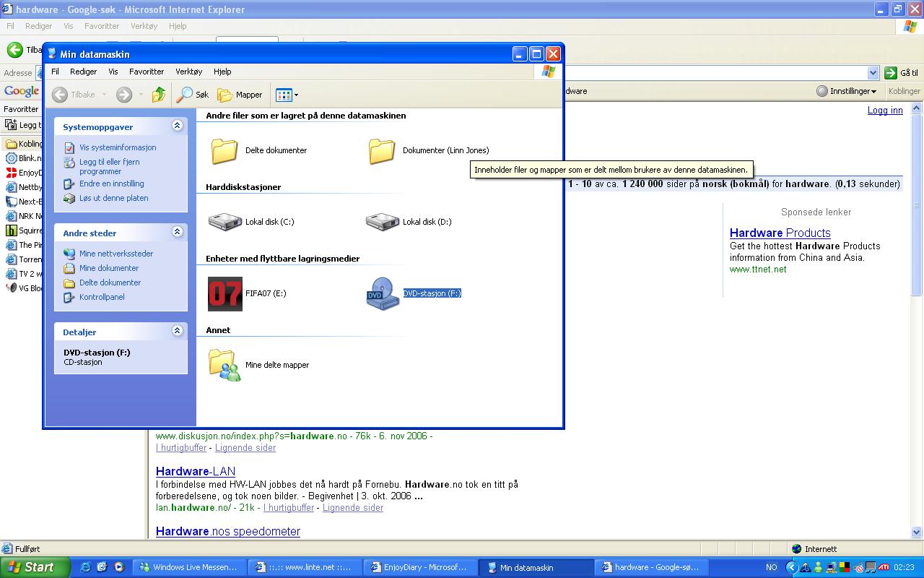Click the Windows Start button

coord(35,567)
